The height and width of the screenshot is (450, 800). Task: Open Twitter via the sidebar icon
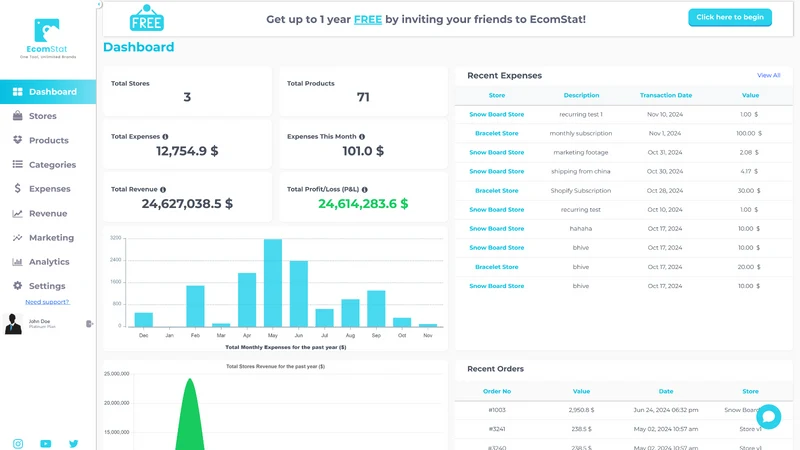click(73, 444)
